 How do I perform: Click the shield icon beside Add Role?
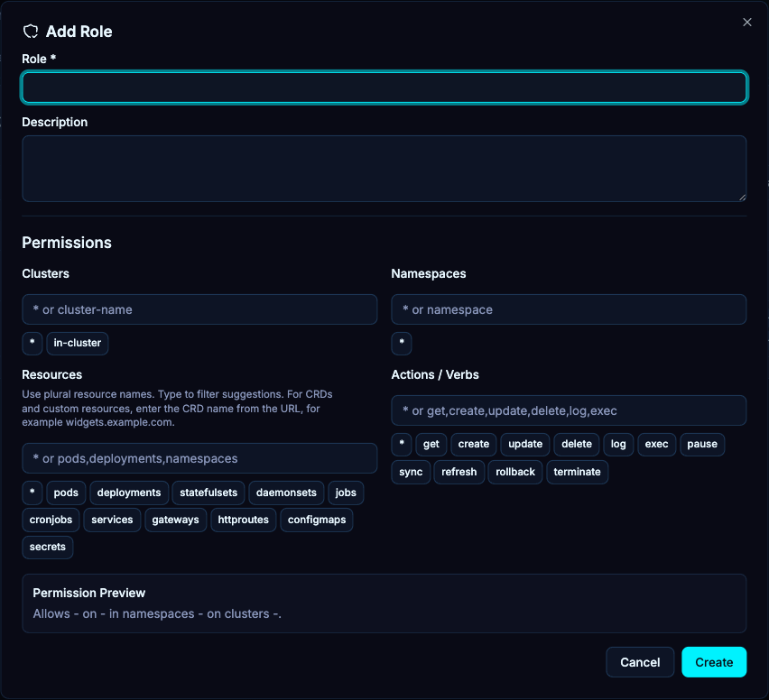click(31, 32)
